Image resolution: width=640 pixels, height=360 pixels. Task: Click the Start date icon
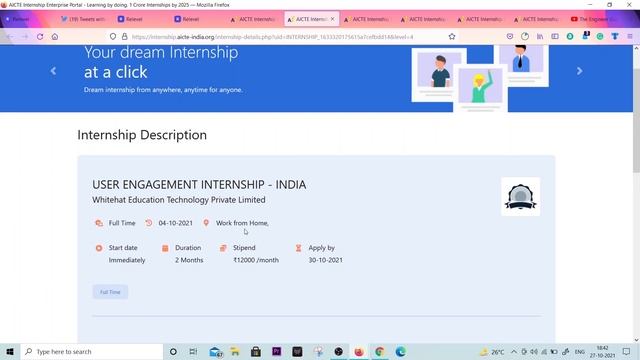pyautogui.click(x=99, y=248)
